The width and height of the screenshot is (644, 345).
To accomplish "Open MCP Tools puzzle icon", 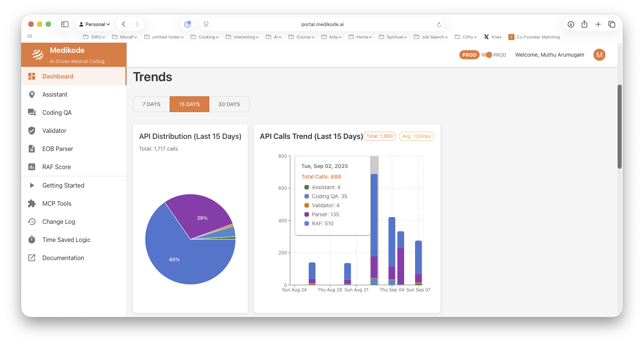I will (32, 203).
